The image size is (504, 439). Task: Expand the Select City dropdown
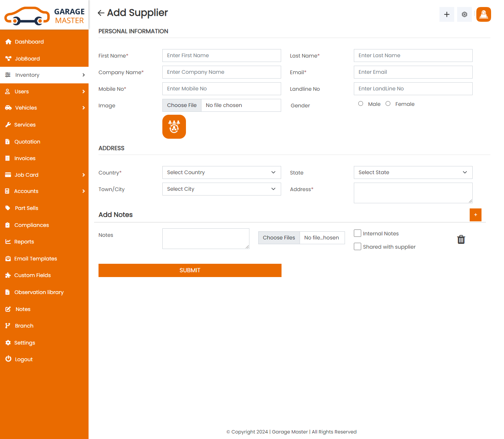(221, 189)
